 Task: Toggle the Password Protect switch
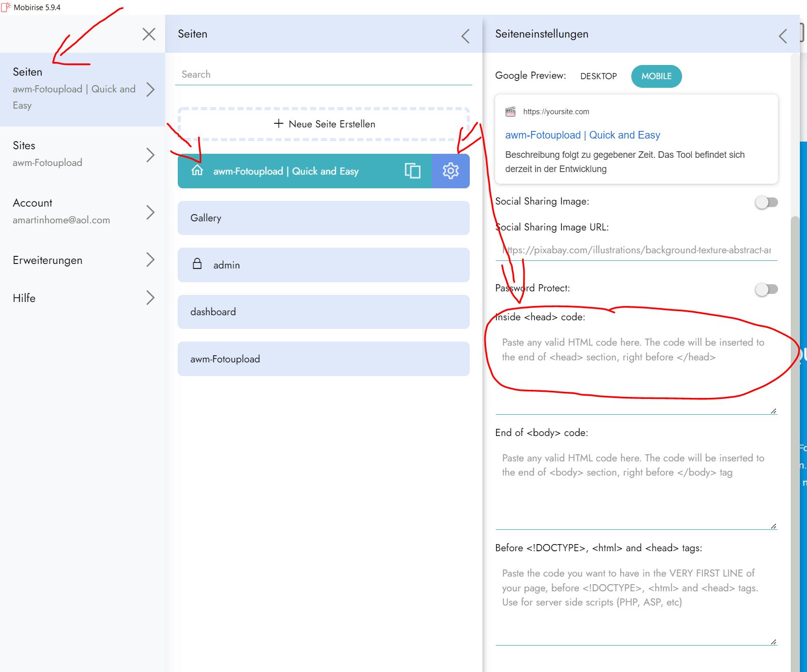[766, 289]
